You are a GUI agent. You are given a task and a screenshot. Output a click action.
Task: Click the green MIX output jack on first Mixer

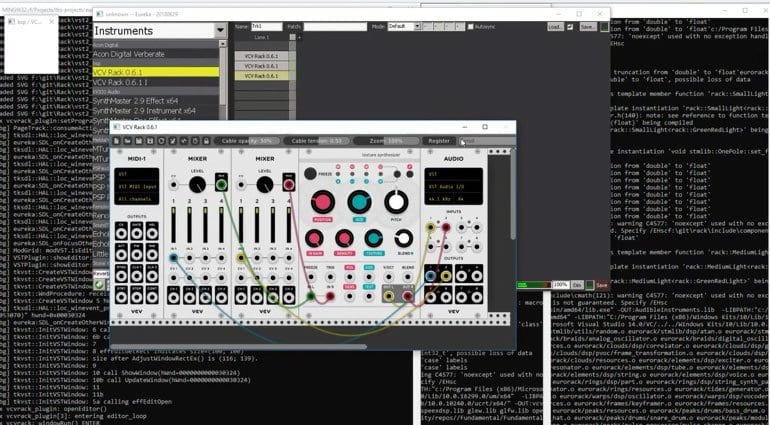[221, 185]
